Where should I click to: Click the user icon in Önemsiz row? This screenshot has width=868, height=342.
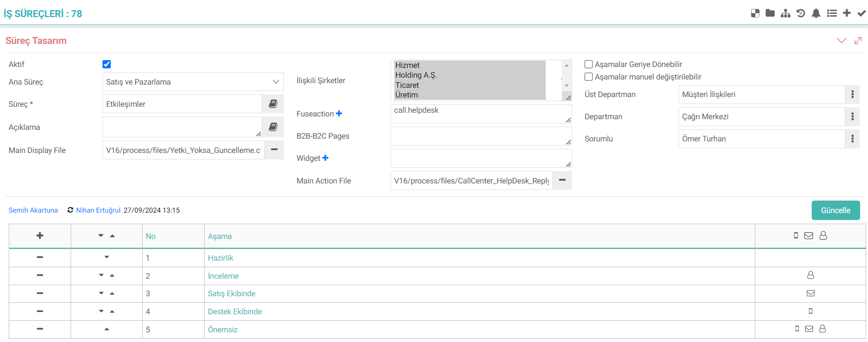click(822, 329)
